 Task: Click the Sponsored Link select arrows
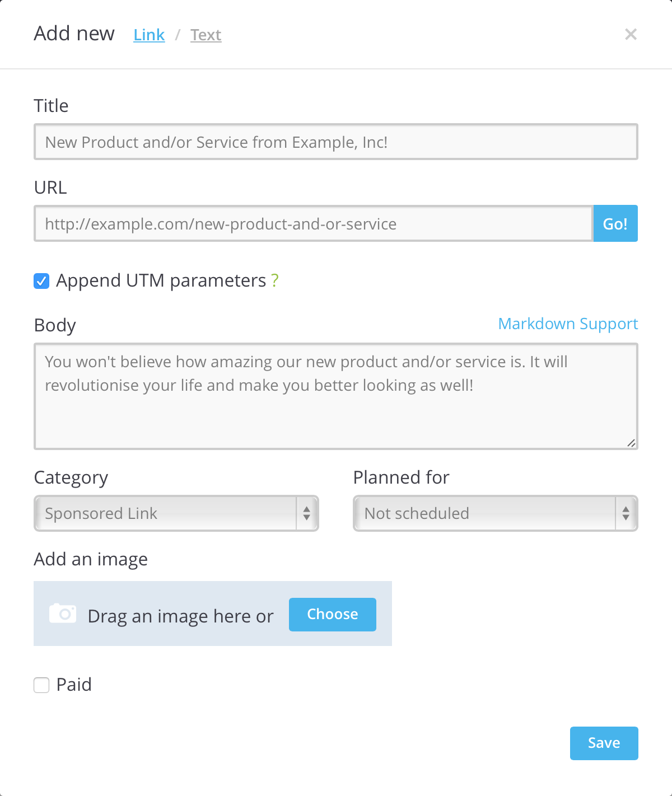pos(306,513)
